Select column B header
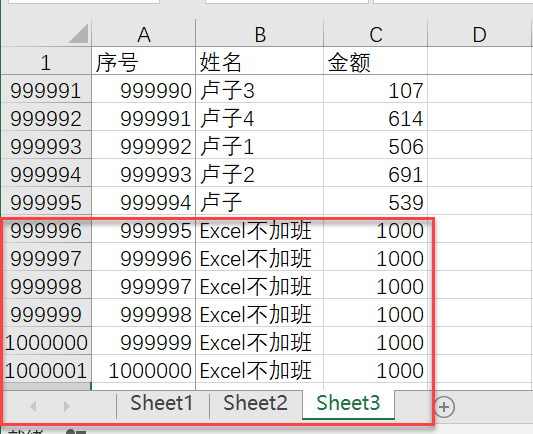This screenshot has height=434, width=533. [260, 34]
